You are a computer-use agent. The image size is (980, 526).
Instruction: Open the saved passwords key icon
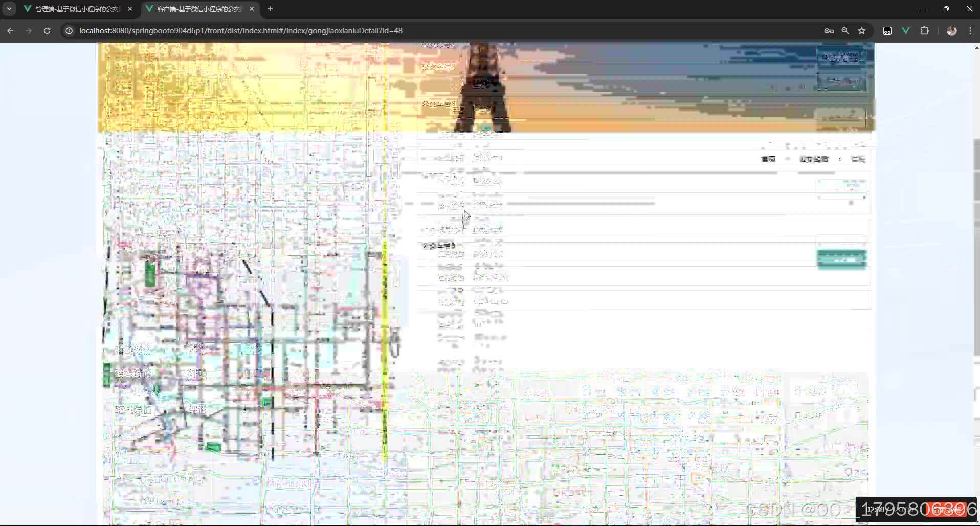point(829,31)
